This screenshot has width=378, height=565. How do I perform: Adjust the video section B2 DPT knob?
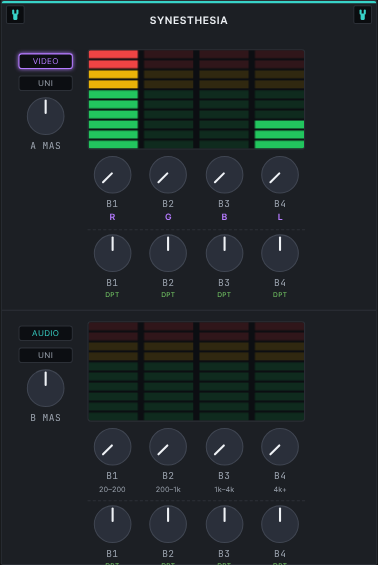[x=168, y=253]
